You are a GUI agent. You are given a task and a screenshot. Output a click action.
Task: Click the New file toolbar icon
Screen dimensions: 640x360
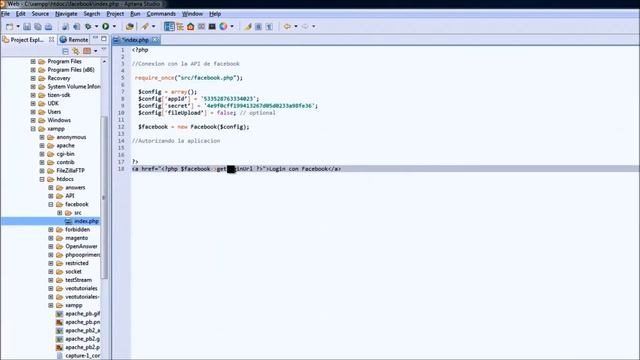(x=9, y=27)
